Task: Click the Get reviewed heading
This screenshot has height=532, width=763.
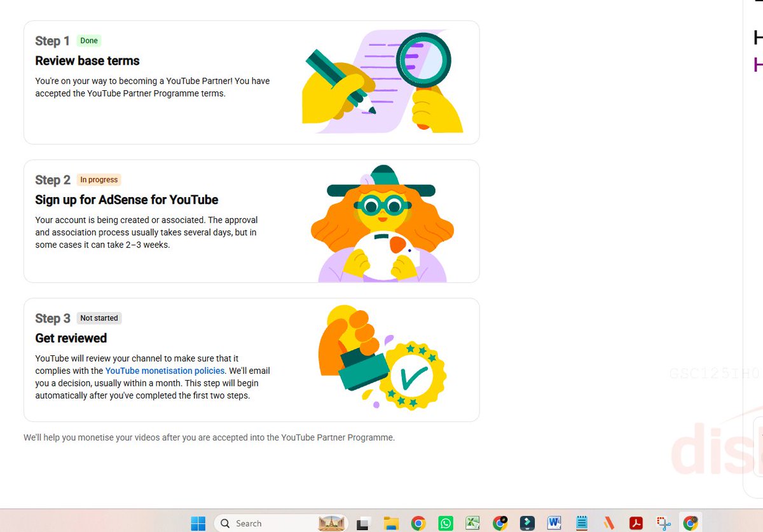Action: coord(71,338)
